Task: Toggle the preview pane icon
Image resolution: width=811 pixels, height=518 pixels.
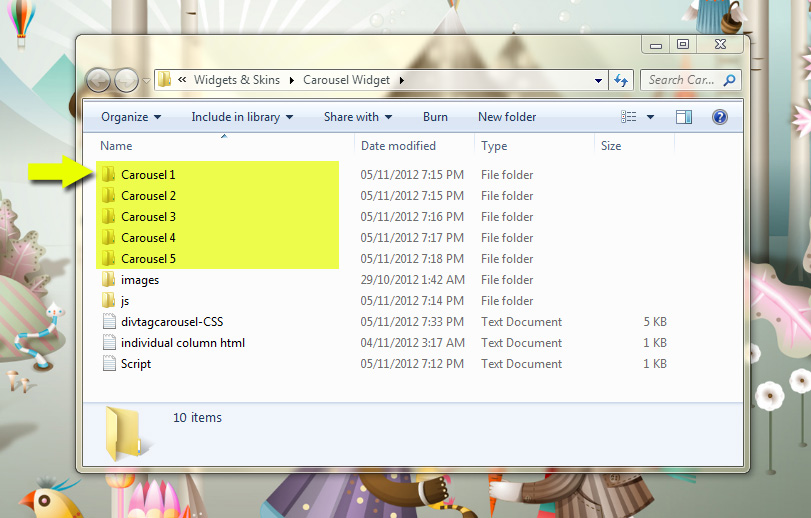Action: point(684,117)
